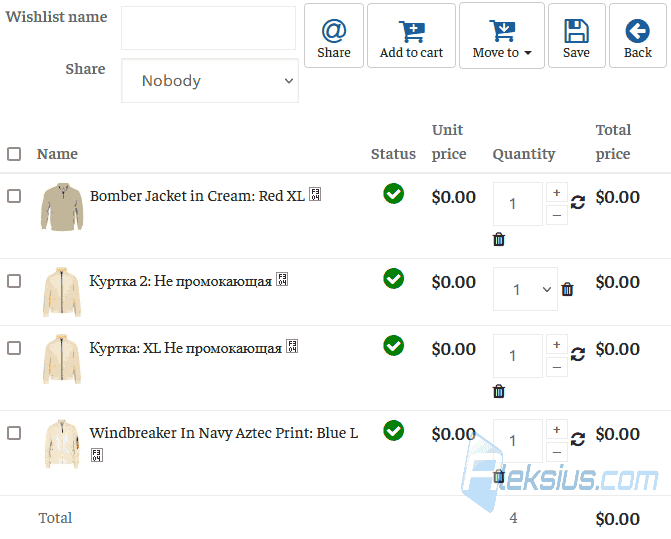Select Windbreaker In Navy Aztec Print checkbox
Screen dimensions: 671x539
click(14, 433)
